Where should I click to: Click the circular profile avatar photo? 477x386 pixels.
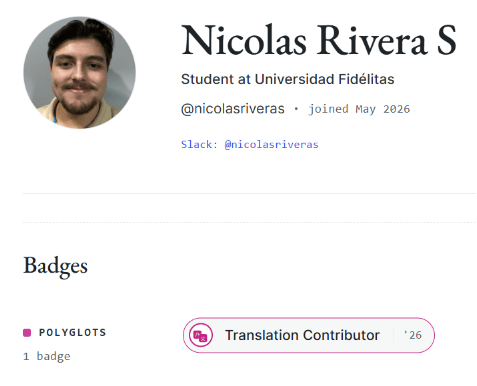coord(79,73)
